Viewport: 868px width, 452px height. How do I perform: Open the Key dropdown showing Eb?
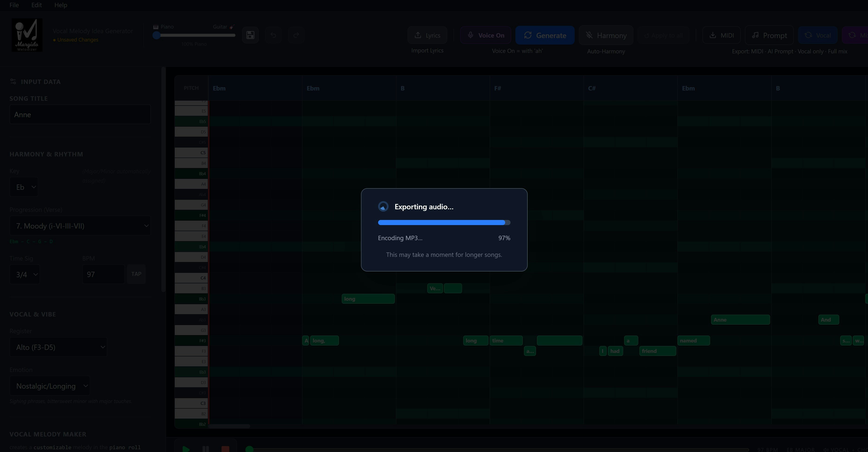[x=24, y=187]
